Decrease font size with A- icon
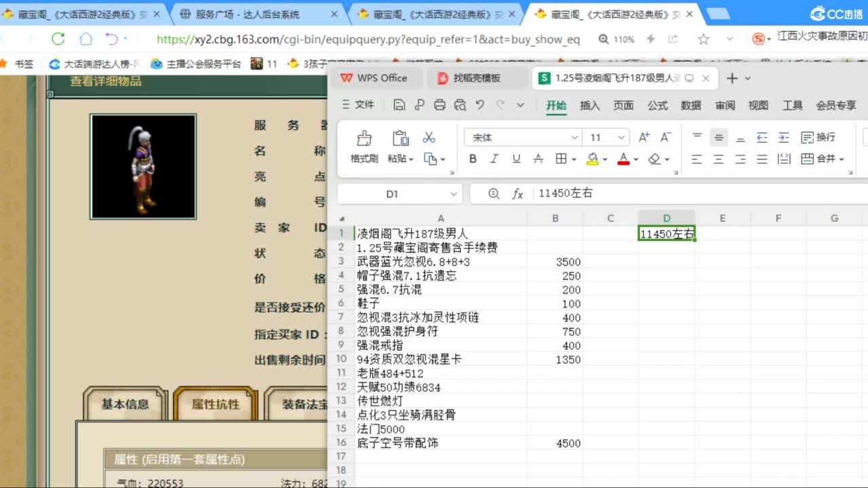The height and width of the screenshot is (488, 868). pos(666,138)
